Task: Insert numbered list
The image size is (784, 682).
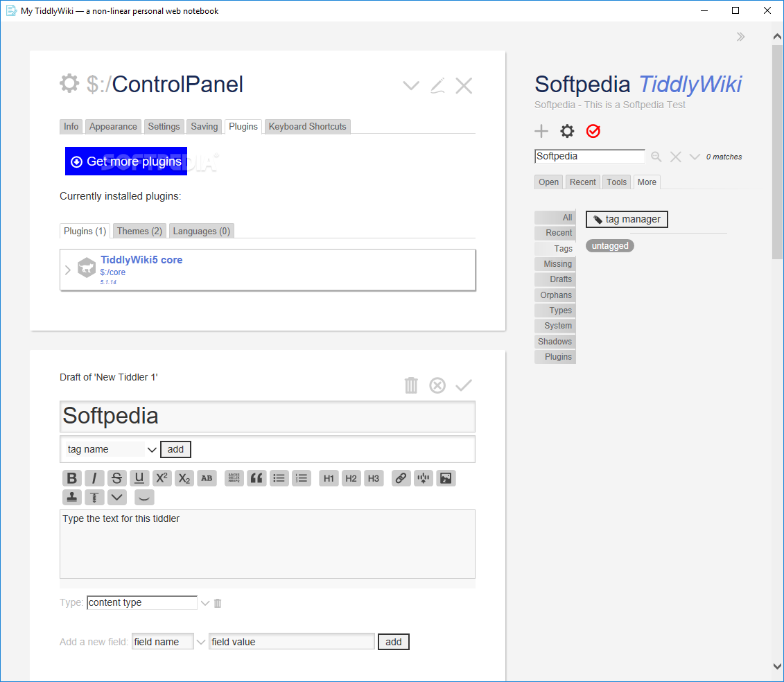Action: (x=302, y=478)
